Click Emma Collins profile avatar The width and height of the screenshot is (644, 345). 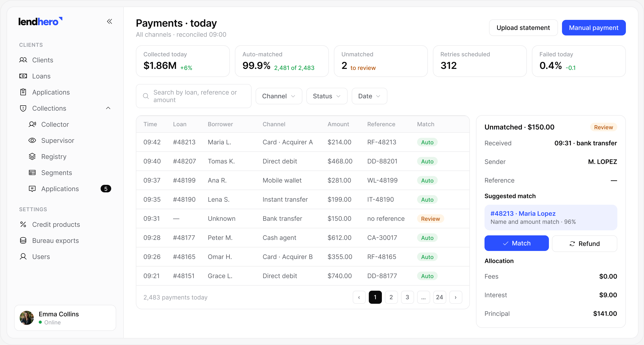click(27, 318)
